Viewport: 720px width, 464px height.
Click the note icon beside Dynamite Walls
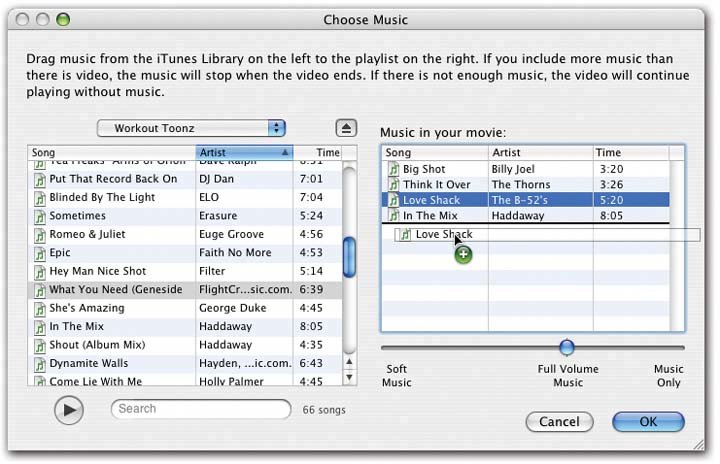40,364
